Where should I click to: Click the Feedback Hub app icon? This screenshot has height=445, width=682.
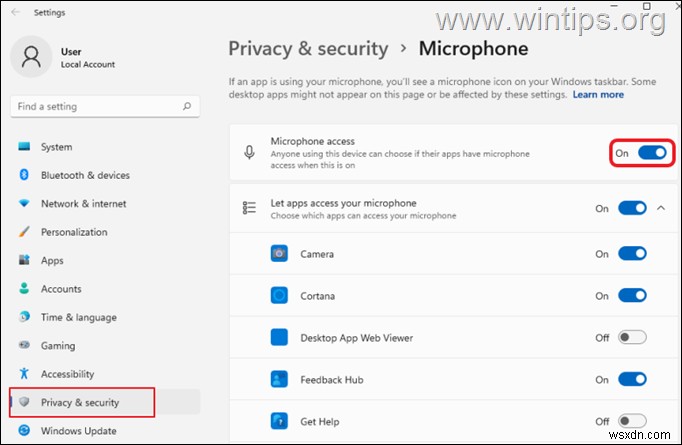280,380
